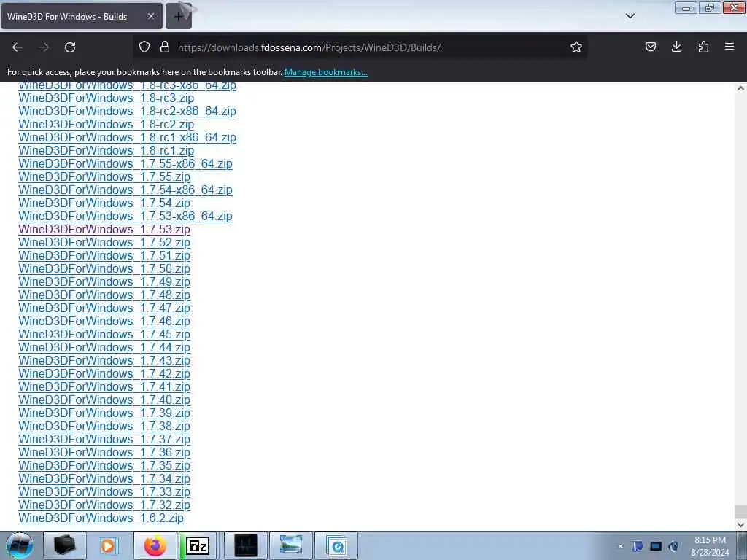
Task: Download WineD3DForWindows_1.7.42.zip
Action: coord(104,374)
